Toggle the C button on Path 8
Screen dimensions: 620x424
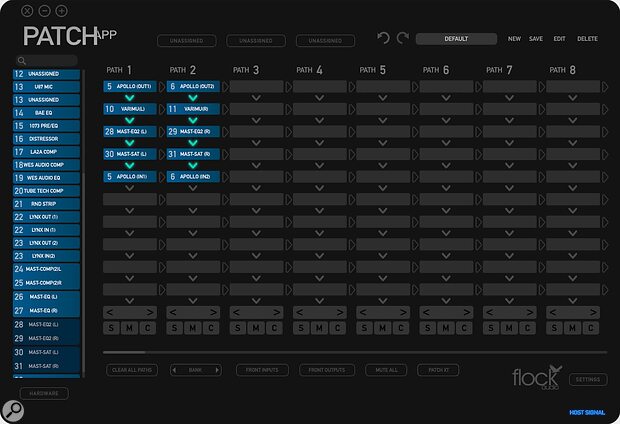[x=591, y=328]
